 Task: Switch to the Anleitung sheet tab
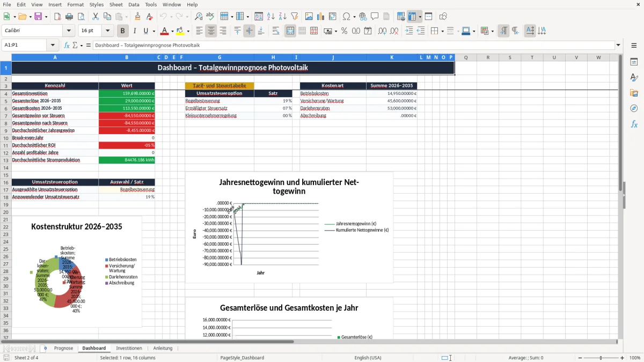pos(163,348)
